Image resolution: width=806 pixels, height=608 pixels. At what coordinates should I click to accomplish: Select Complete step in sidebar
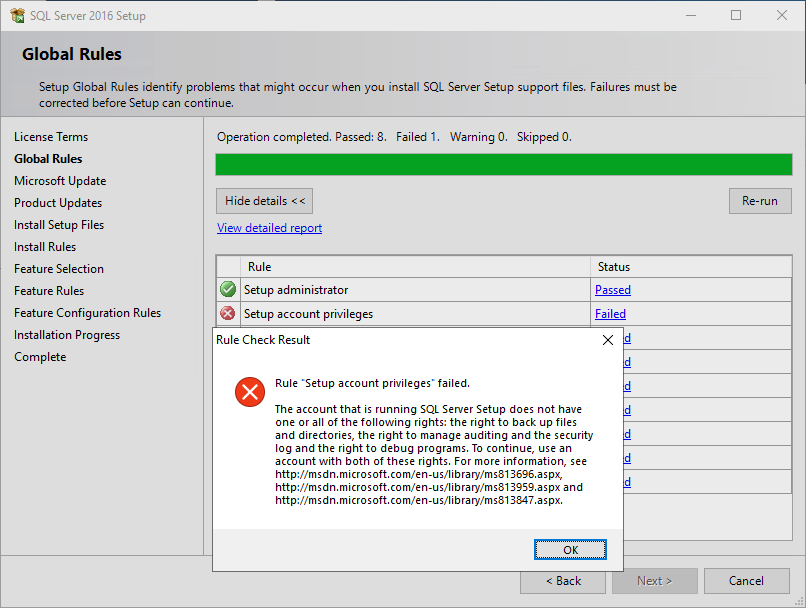click(x=40, y=357)
